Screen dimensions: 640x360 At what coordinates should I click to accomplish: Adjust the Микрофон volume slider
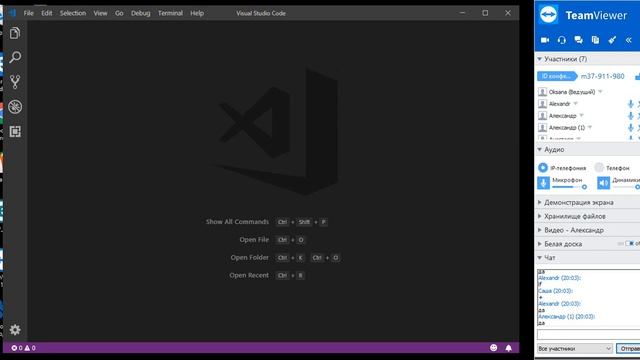(569, 187)
